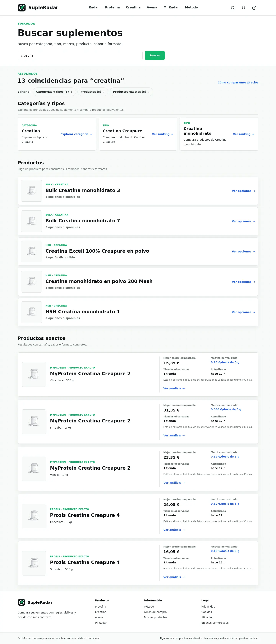This screenshot has width=276, height=644.
Task: Click the 0,15 €/dosis de 5 g metric
Action: pyautogui.click(x=225, y=362)
